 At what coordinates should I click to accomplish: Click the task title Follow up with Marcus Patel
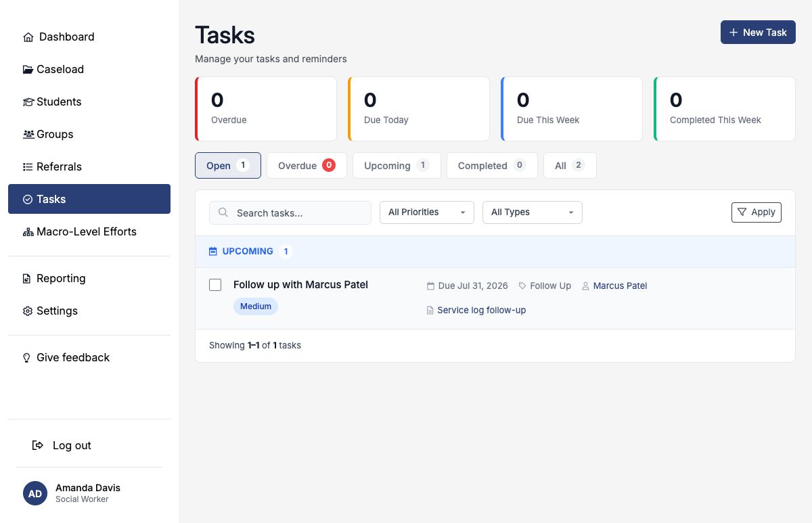[x=300, y=285]
